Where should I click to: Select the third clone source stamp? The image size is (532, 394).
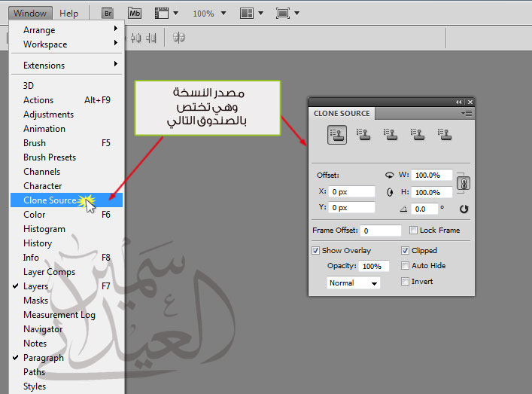click(391, 135)
